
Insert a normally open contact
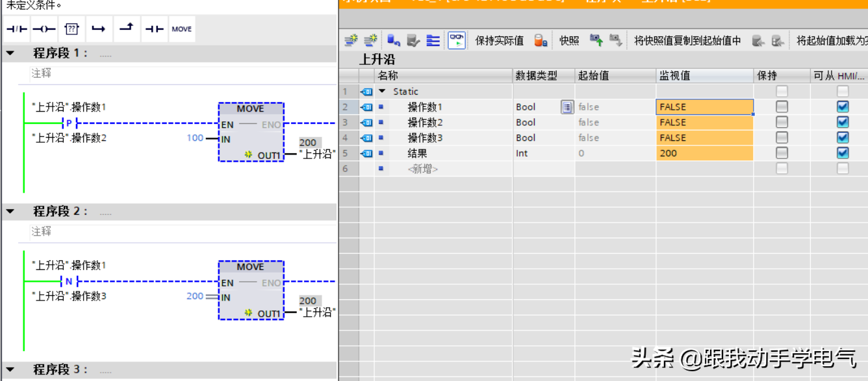click(x=154, y=29)
